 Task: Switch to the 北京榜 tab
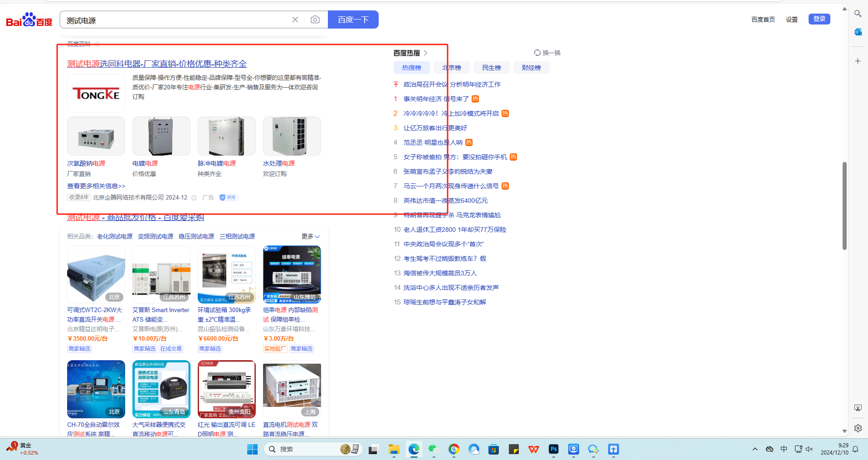(x=452, y=68)
